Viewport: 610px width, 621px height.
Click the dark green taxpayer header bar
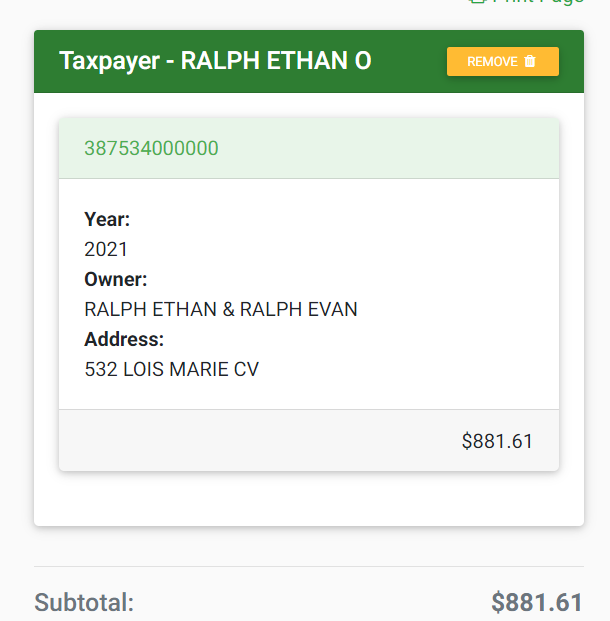(309, 61)
